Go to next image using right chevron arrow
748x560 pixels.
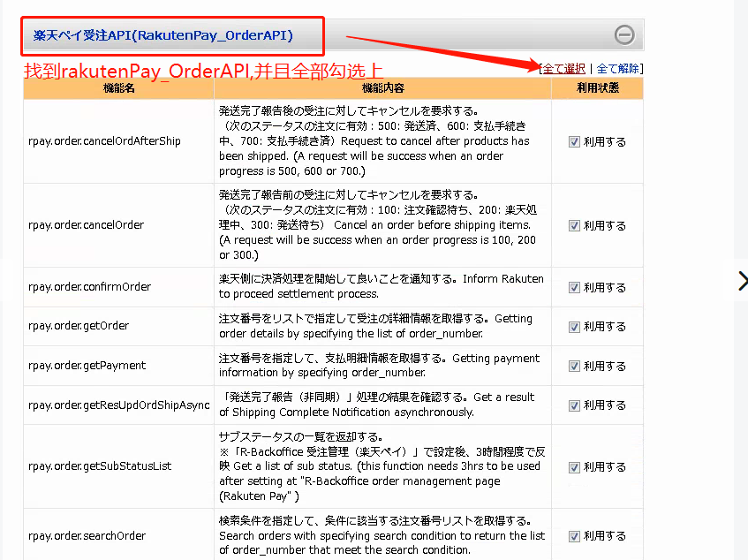743,281
